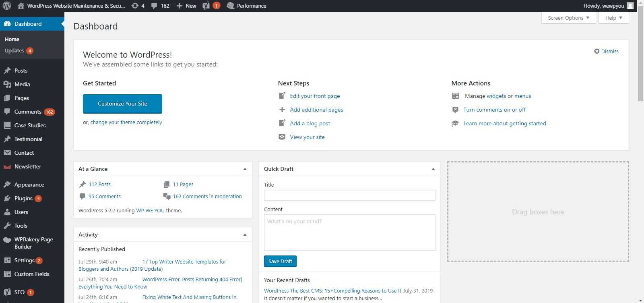This screenshot has width=644, height=303.
Task: Click the Custom Fields icon in sidebar
Action: pyautogui.click(x=7, y=274)
